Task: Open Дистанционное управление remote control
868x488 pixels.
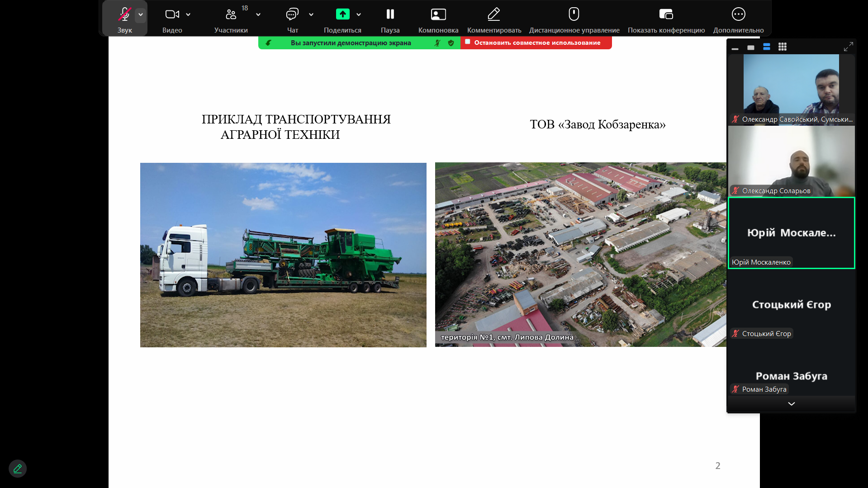Action: tap(574, 15)
